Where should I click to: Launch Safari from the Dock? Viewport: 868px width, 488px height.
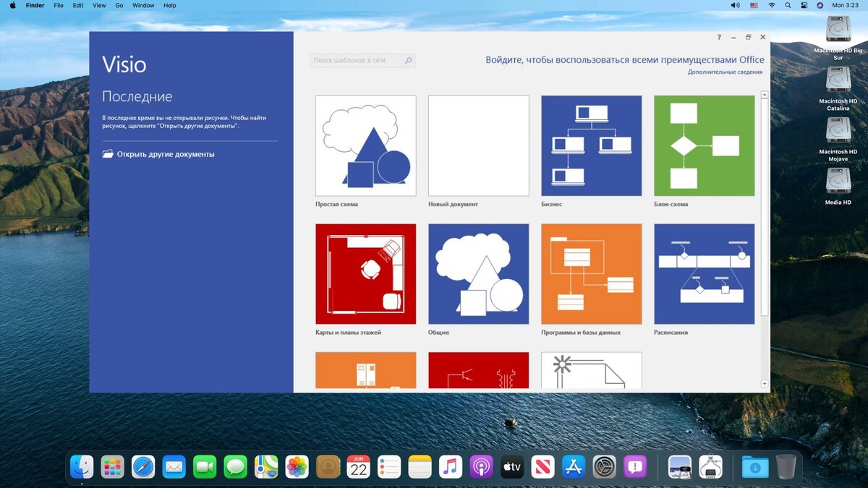(x=142, y=466)
